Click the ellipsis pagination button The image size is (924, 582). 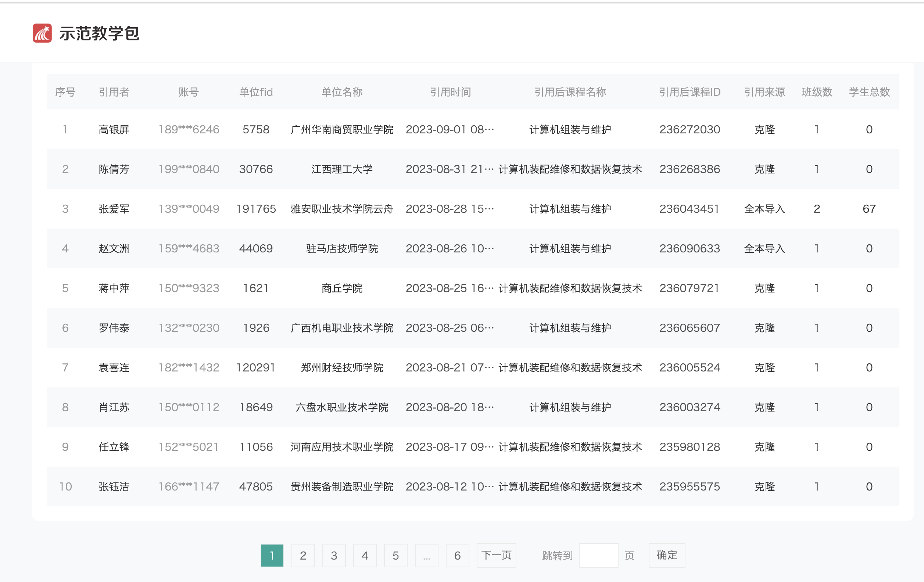(x=427, y=555)
